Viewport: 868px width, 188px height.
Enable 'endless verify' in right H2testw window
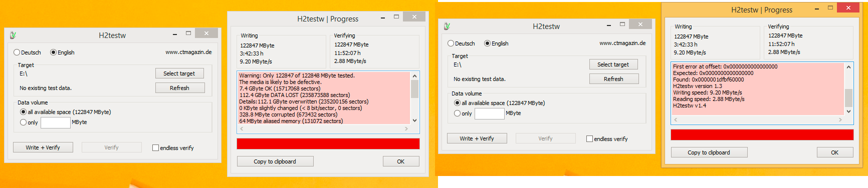pos(607,139)
